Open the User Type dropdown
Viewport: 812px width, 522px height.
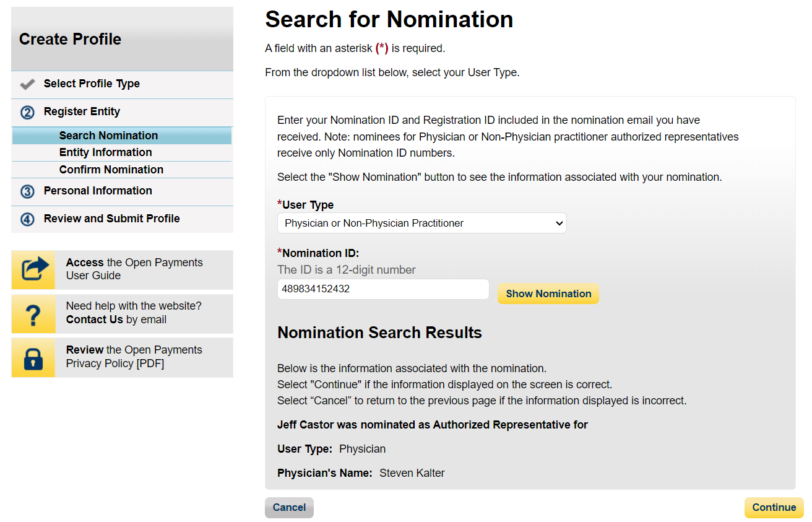click(421, 223)
